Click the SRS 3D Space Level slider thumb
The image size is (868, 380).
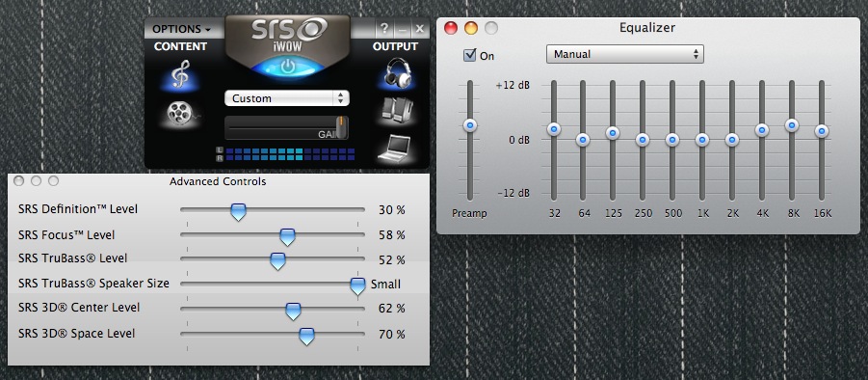(306, 337)
